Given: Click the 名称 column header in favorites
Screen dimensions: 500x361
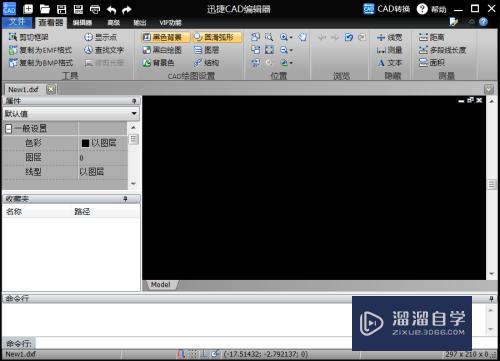Looking at the screenshot, I should [x=14, y=212].
